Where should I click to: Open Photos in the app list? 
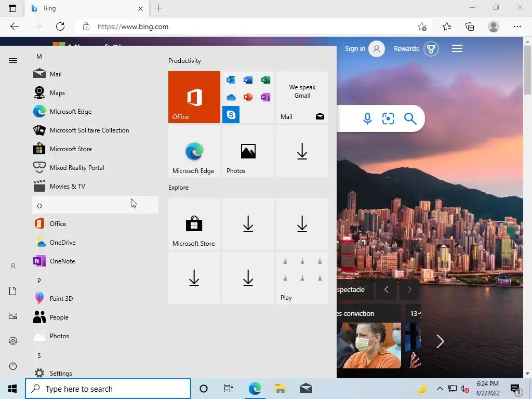[95, 336]
